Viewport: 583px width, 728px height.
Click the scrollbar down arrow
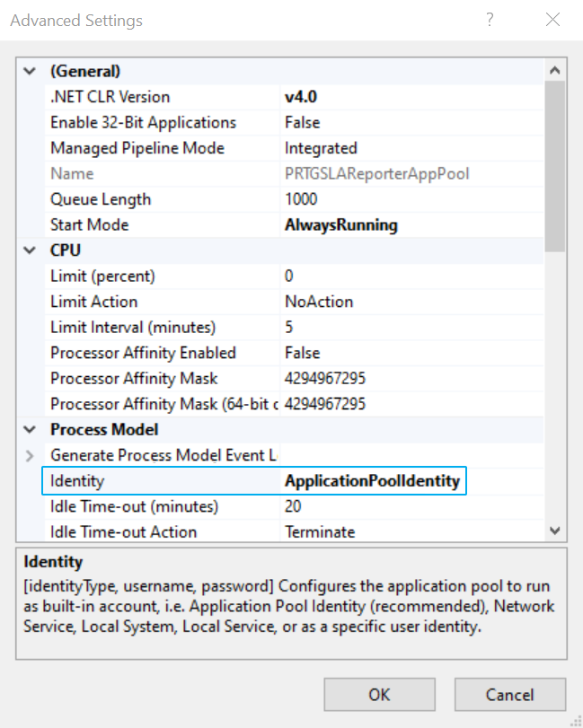[554, 531]
